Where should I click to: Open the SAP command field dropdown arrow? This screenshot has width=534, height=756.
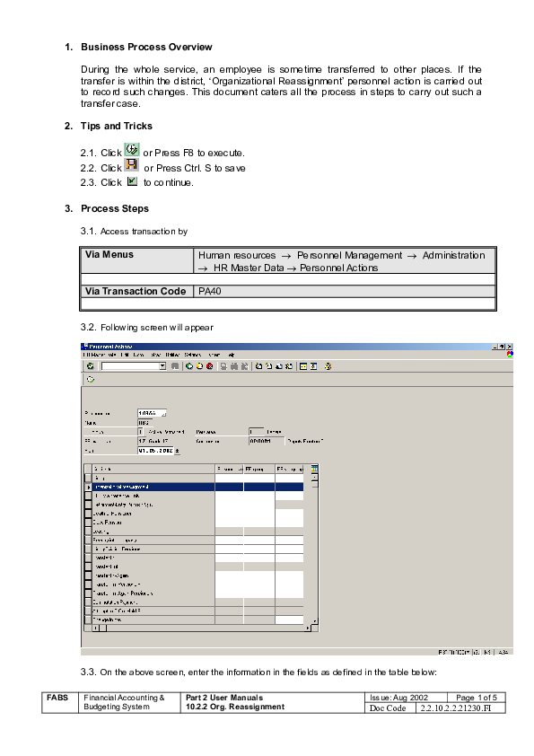162,366
